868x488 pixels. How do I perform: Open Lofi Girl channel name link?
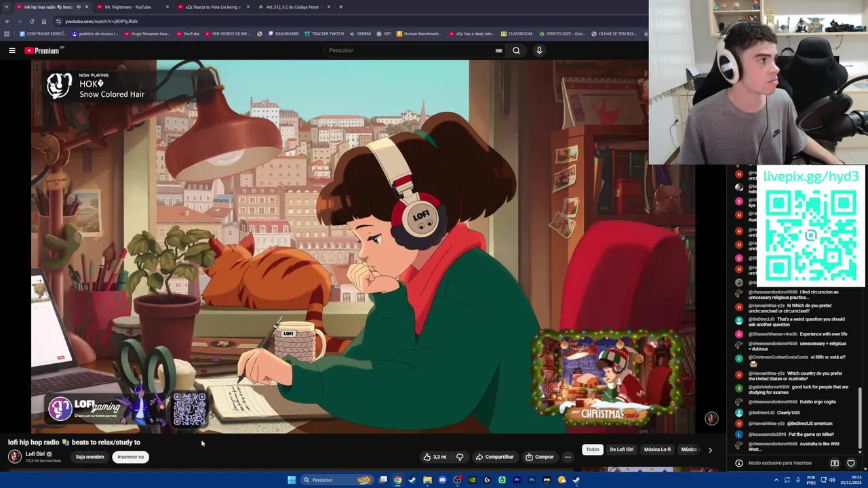pos(35,454)
